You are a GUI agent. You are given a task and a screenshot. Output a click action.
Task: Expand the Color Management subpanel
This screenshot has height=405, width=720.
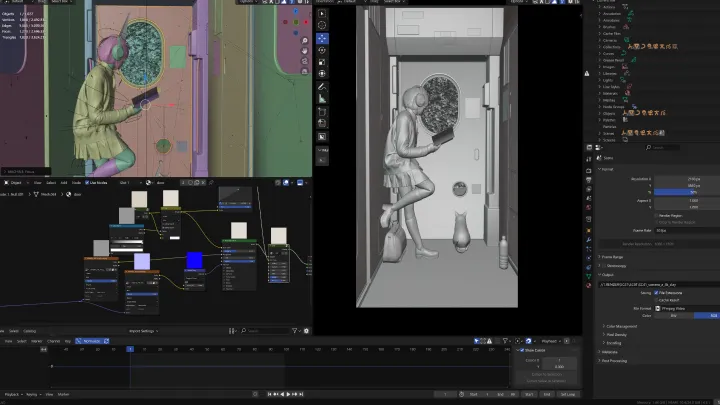pyautogui.click(x=620, y=326)
